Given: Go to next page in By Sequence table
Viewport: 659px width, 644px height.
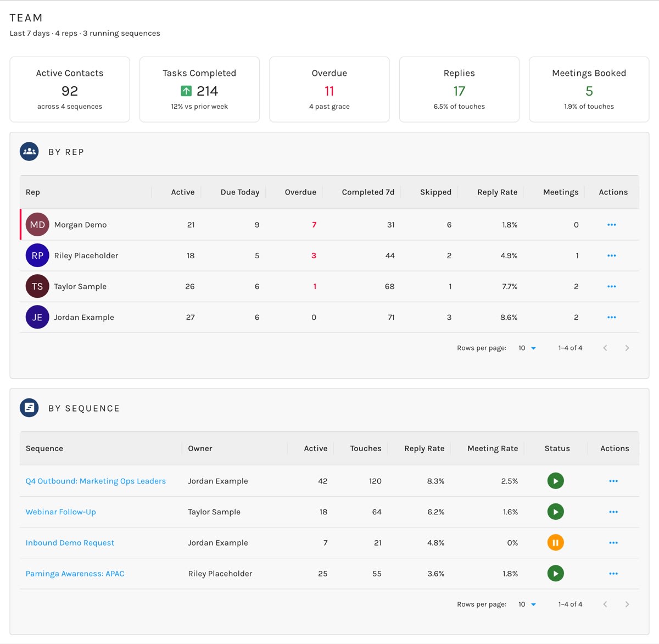Looking at the screenshot, I should [x=627, y=604].
